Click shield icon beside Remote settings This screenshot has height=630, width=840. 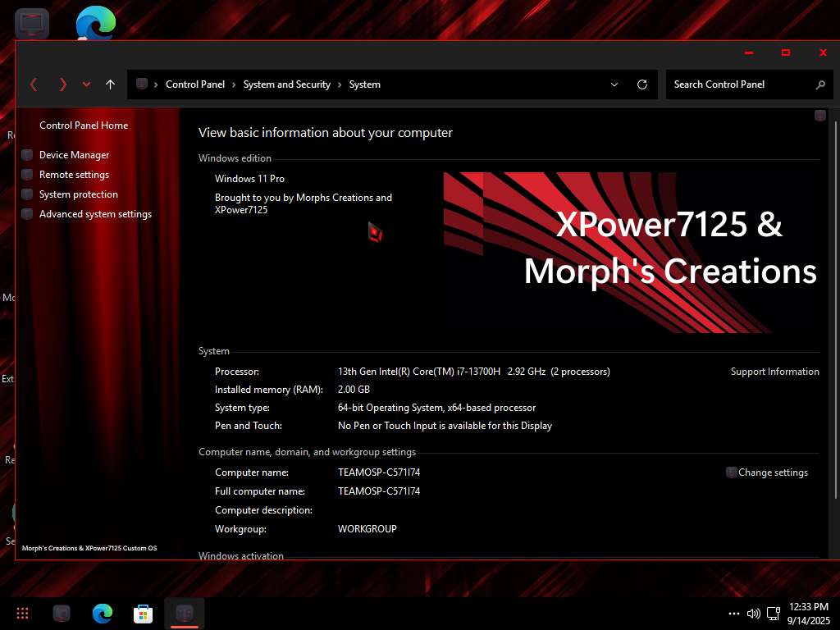27,175
